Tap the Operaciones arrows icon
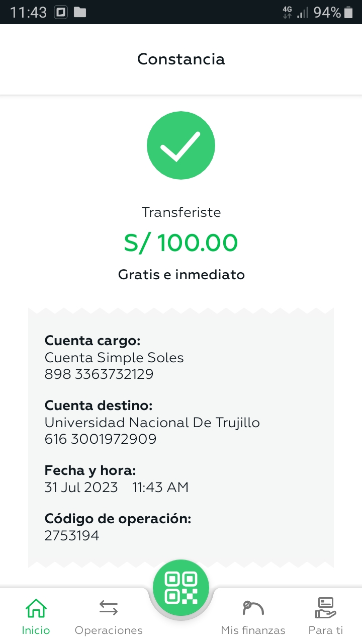Image resolution: width=362 pixels, height=644 pixels. click(109, 608)
